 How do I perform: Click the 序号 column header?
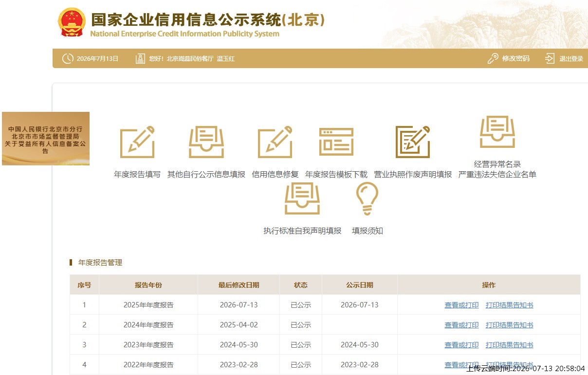tap(84, 285)
